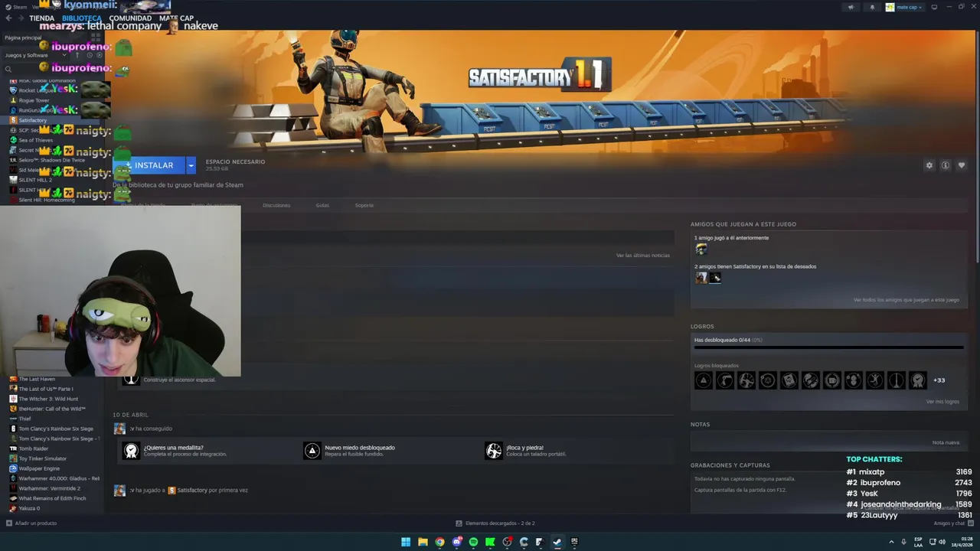Open the Soporte tab
This screenshot has height=551, width=980.
point(364,205)
